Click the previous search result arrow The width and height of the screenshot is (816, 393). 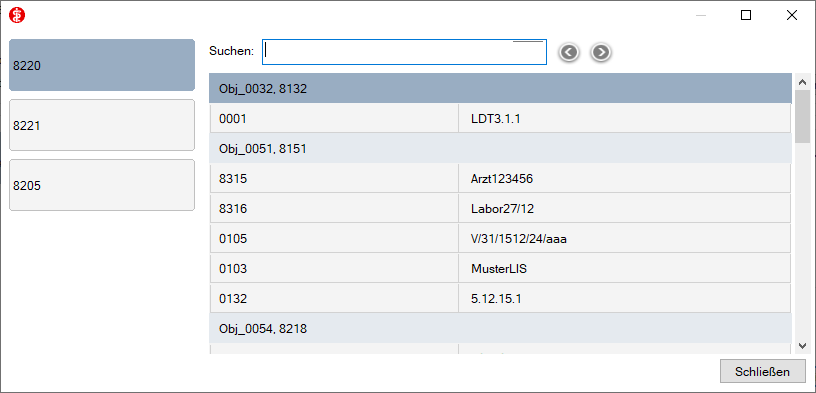coord(569,52)
